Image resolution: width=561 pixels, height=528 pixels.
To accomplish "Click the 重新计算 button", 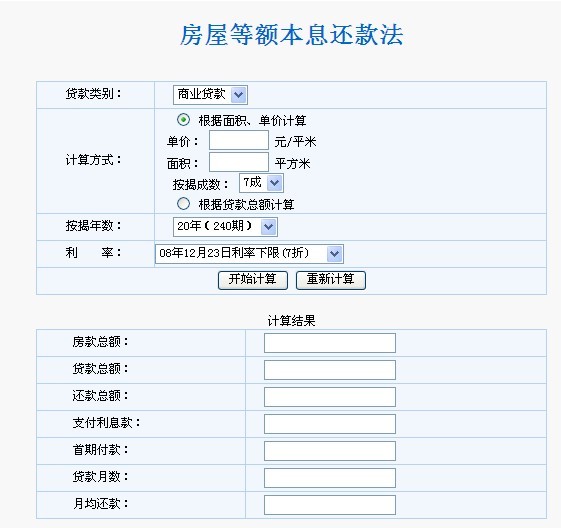I will [331, 280].
